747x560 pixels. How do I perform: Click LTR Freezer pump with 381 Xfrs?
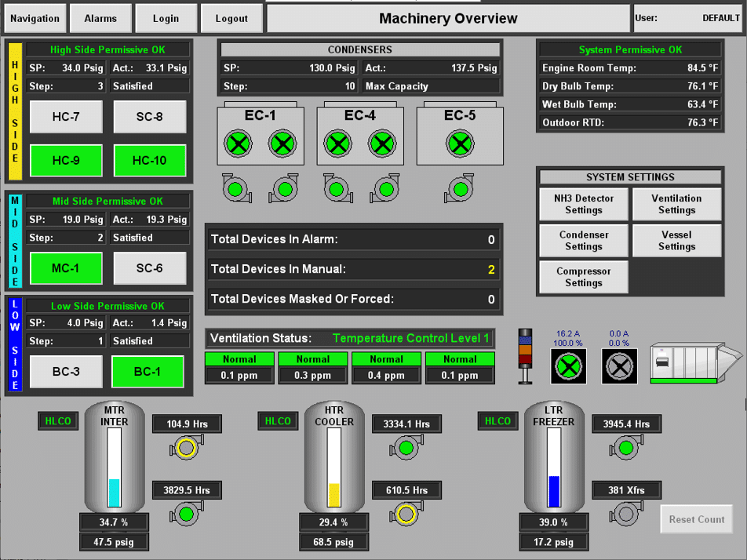(626, 515)
